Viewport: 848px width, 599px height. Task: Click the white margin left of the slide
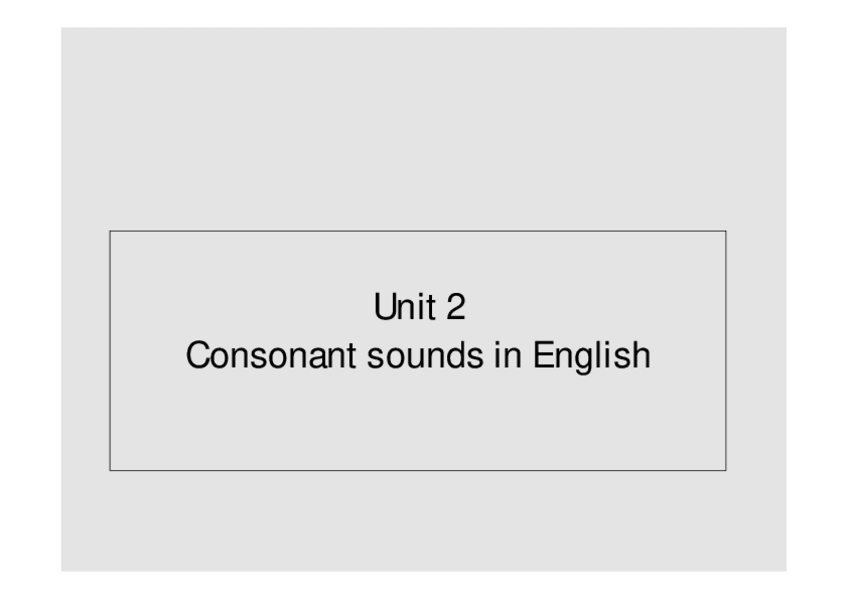30,300
